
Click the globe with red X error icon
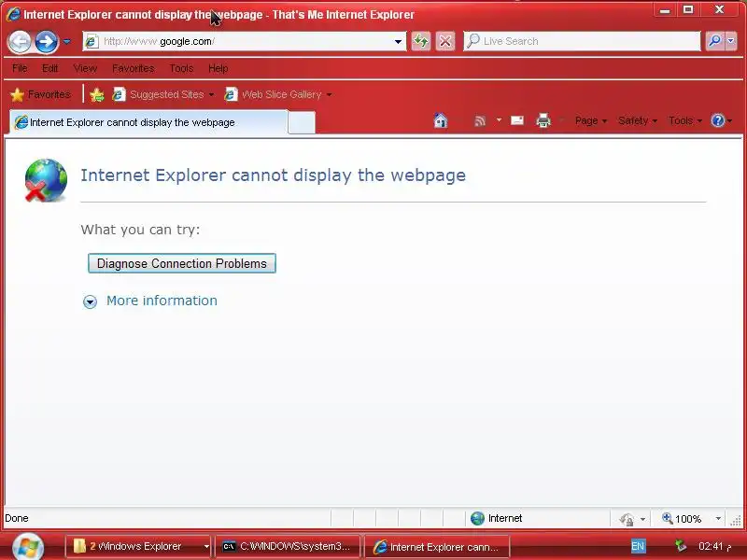pos(46,180)
